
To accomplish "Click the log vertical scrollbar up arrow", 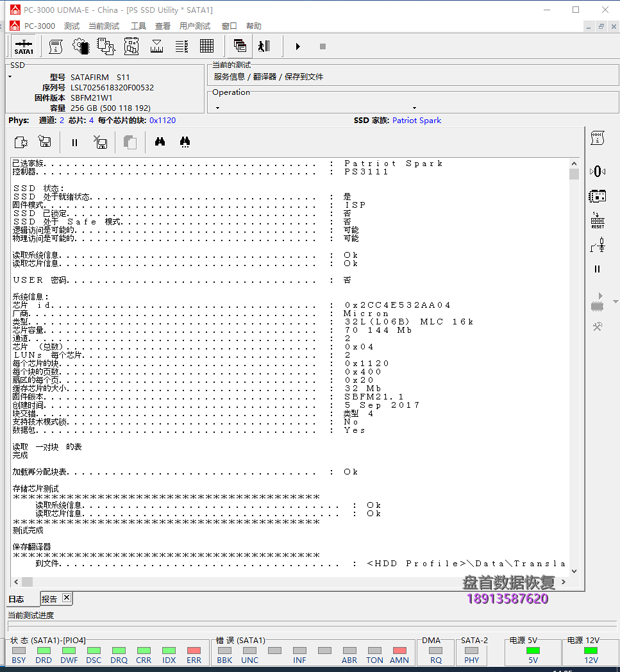I will 574,164.
